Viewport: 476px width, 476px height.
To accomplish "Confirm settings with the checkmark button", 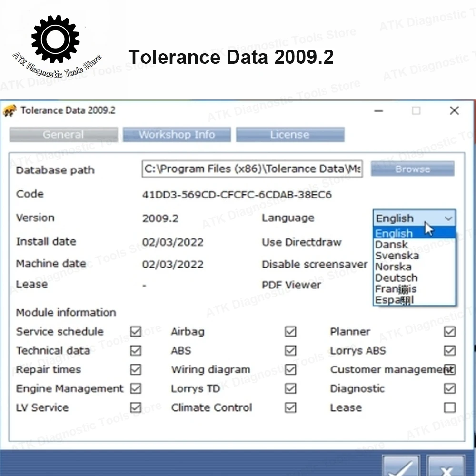I will 401,466.
